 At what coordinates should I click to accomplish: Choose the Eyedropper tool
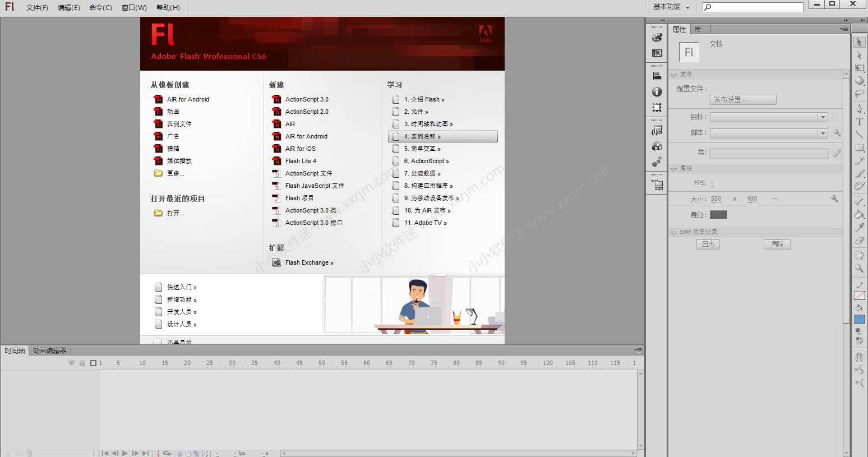click(x=859, y=227)
